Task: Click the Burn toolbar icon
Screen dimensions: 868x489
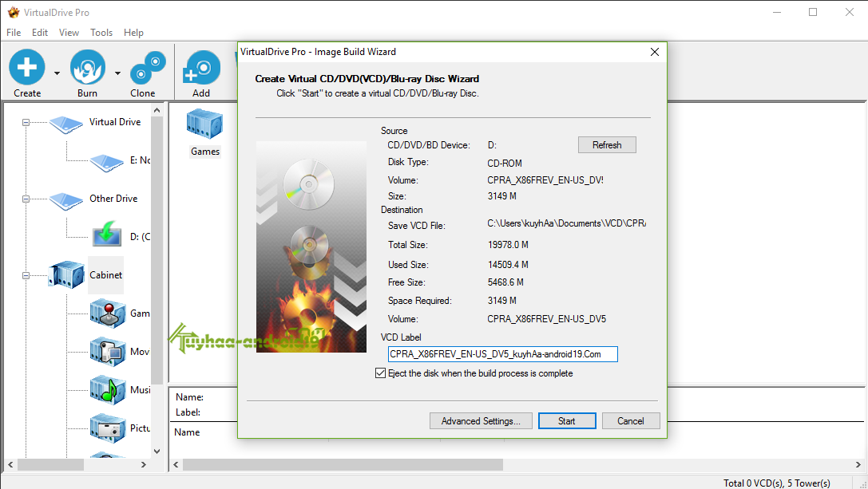Action: pos(88,68)
